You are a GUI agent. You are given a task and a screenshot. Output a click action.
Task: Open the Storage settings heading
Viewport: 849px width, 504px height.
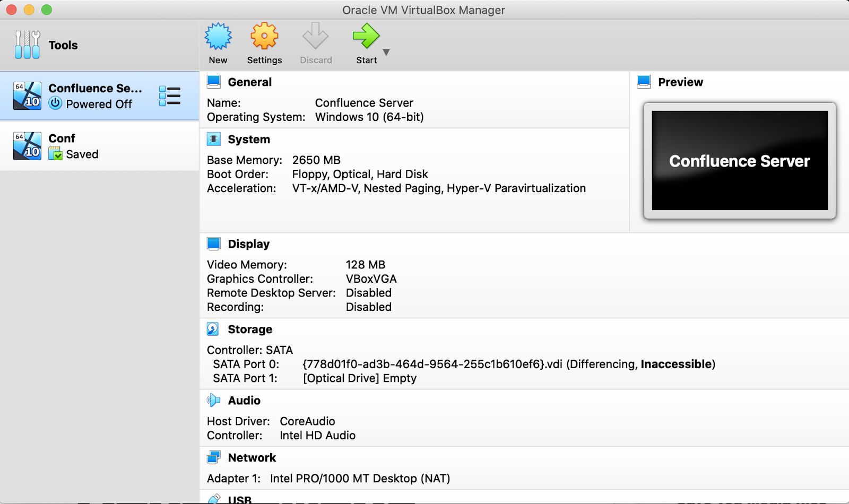(x=250, y=329)
